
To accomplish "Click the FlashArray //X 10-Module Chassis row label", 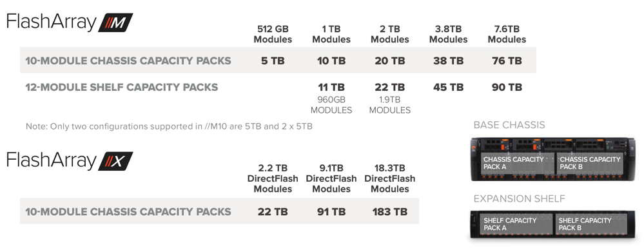I will pyautogui.click(x=128, y=212).
